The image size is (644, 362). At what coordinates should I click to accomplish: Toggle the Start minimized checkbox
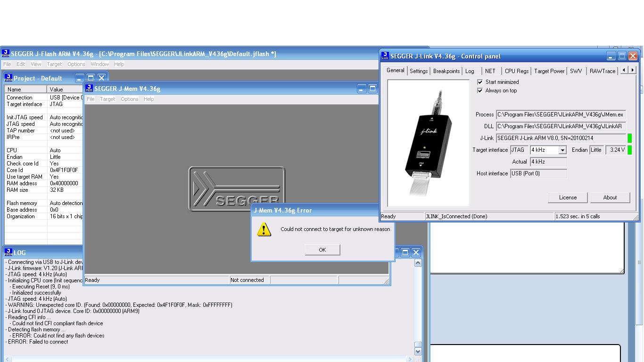(x=480, y=82)
